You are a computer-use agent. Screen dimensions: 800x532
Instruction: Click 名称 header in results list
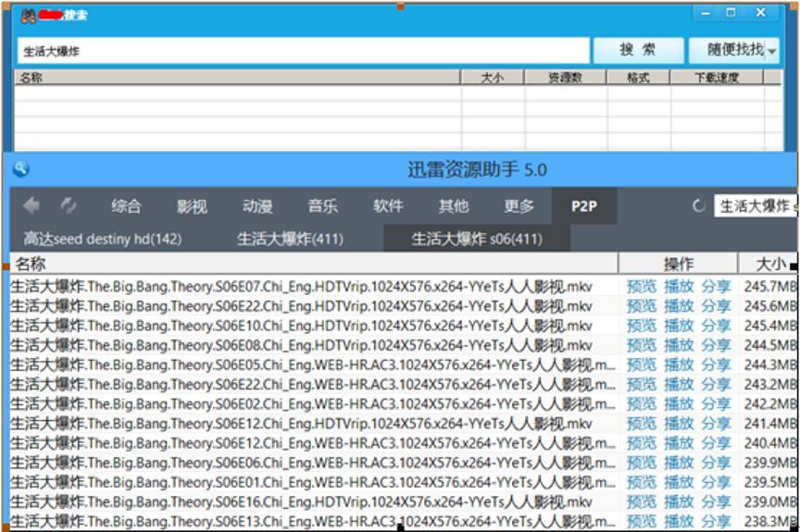coord(314,264)
